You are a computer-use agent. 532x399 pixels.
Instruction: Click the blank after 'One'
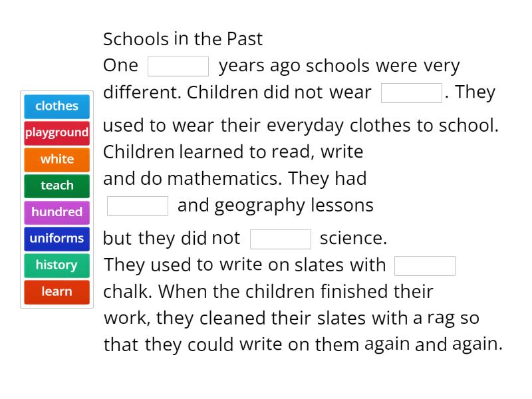[x=178, y=66]
